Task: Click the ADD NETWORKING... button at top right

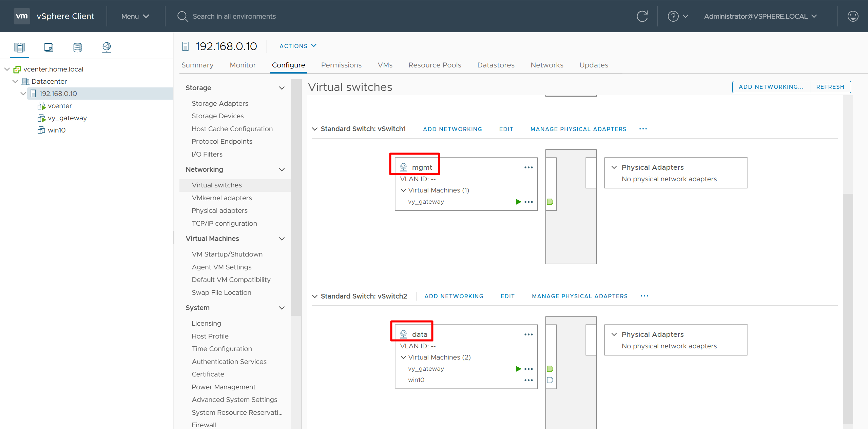Action: pos(771,87)
